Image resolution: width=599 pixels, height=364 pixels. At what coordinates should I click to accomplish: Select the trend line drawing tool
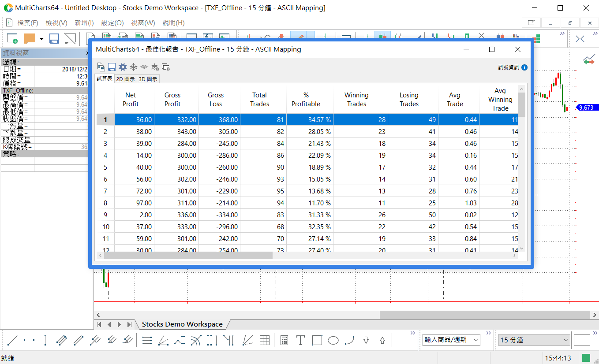point(13,340)
